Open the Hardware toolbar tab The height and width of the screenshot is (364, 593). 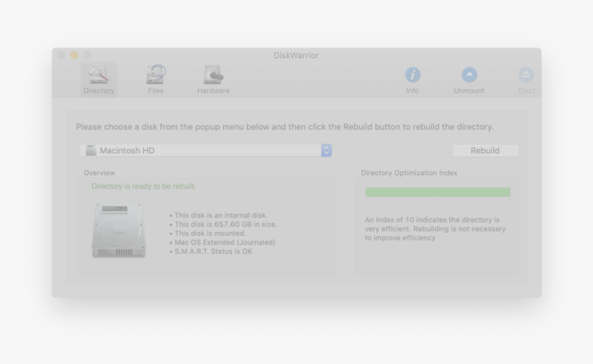coord(213,80)
